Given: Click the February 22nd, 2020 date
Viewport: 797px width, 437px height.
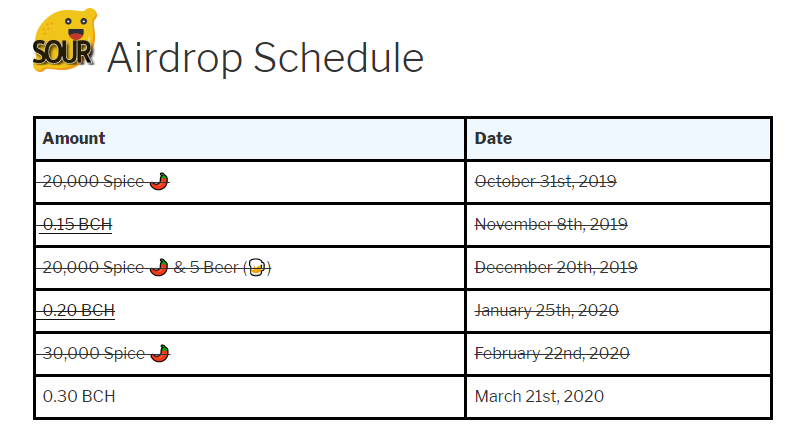Looking at the screenshot, I should tap(552, 353).
